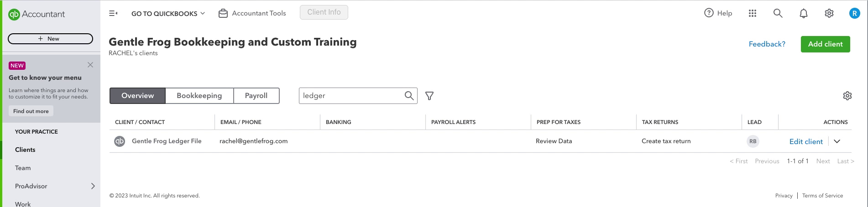Click the EMAIL / PHONE column header
The width and height of the screenshot is (868, 207).
[241, 122]
